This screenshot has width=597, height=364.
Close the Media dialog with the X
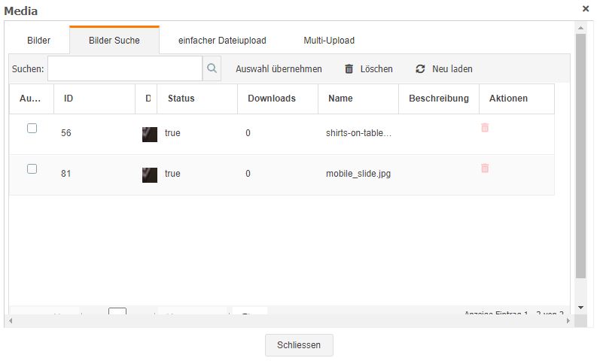pyautogui.click(x=586, y=9)
